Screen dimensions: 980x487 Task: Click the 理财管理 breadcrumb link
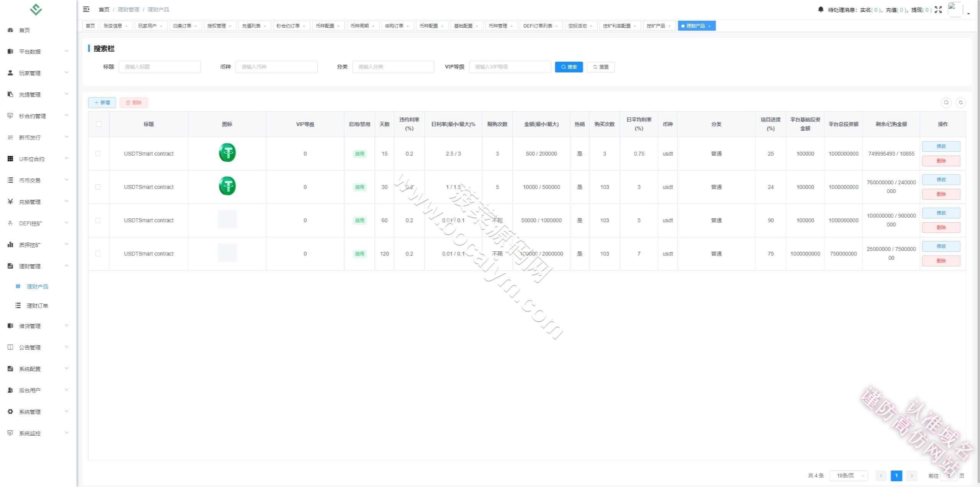click(129, 10)
